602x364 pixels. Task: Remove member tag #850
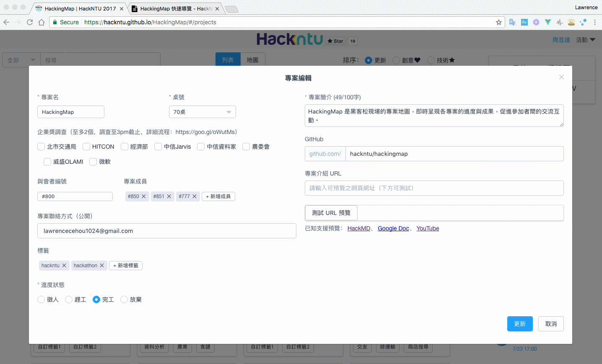[143, 196]
